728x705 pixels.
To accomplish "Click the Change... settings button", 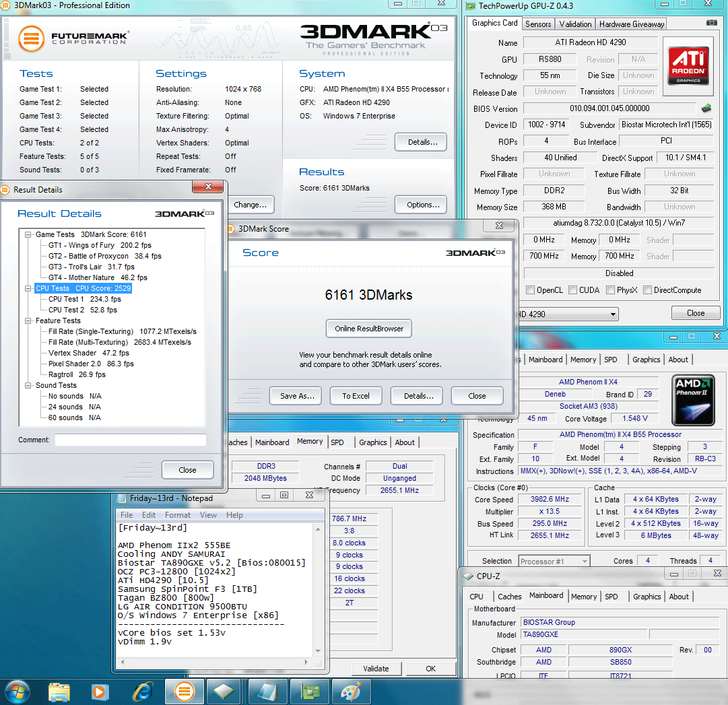I will pyautogui.click(x=251, y=205).
